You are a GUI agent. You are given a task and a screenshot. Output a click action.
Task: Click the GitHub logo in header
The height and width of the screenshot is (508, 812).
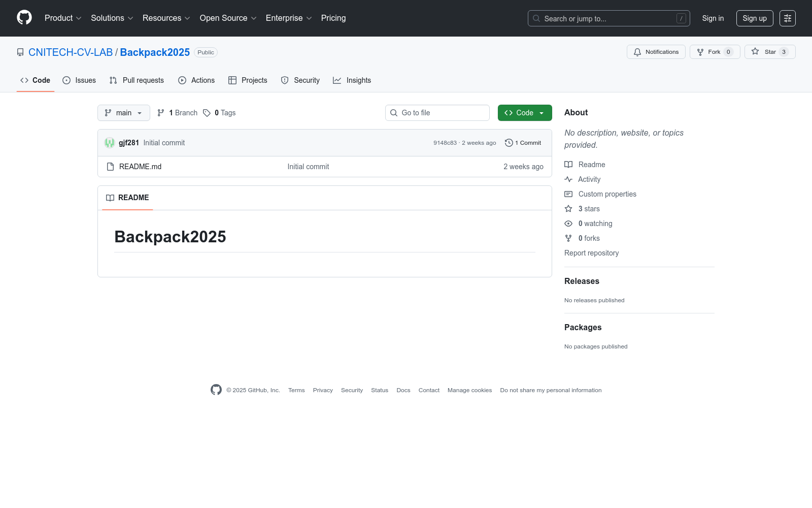pos(24,18)
